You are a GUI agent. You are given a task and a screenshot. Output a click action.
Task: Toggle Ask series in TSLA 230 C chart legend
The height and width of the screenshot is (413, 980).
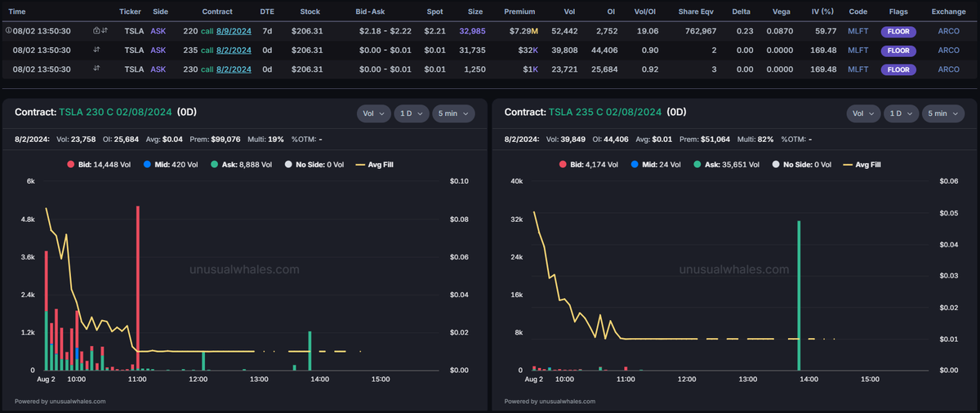tap(248, 164)
